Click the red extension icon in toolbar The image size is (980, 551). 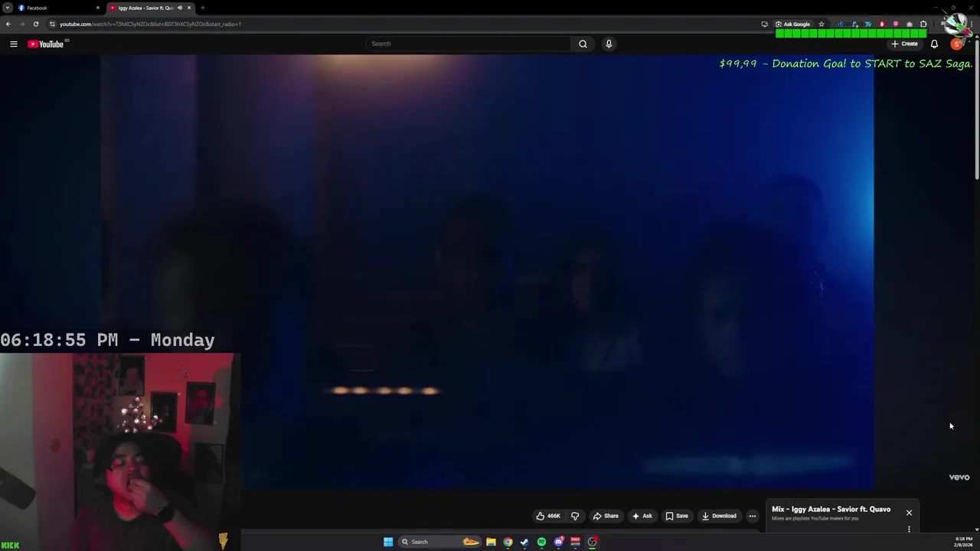[881, 24]
